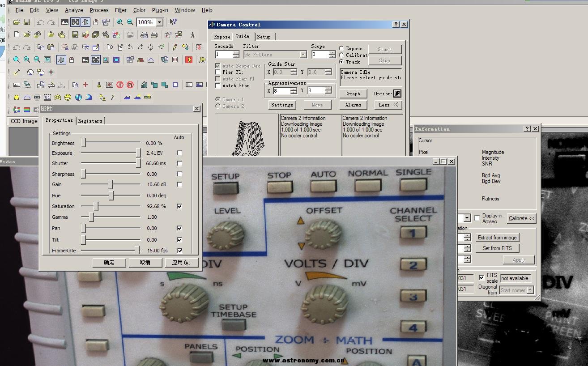Screen dimensions: 588x366
Task: Select the ruler measurement icon
Action: coord(17,85)
